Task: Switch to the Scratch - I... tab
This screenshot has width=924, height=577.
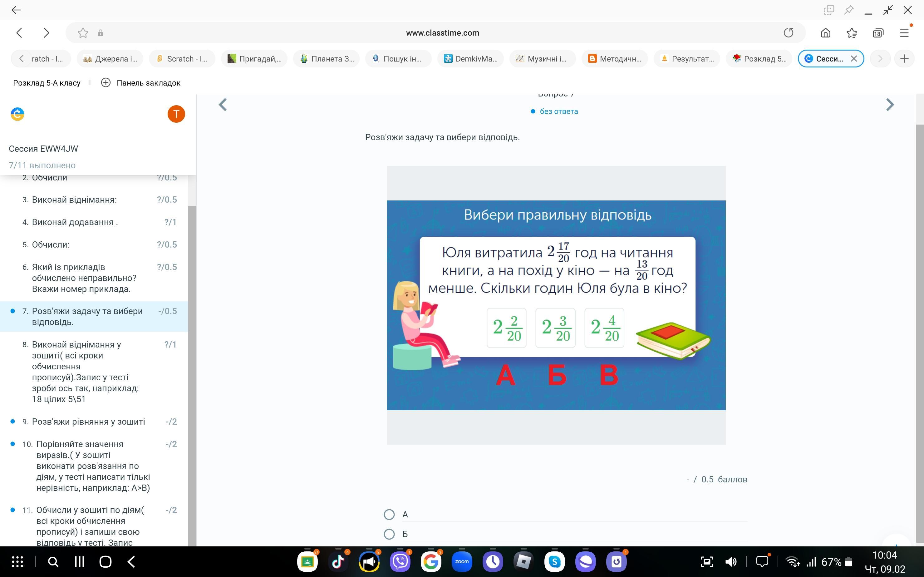Action: click(x=182, y=59)
